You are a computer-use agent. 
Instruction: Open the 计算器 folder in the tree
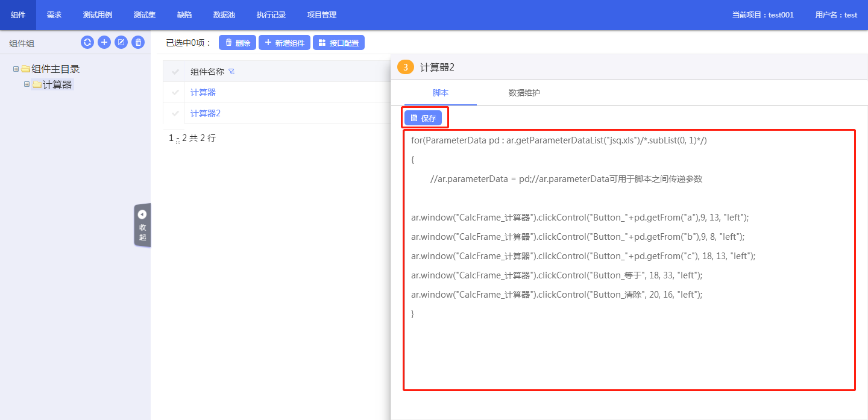coord(57,85)
